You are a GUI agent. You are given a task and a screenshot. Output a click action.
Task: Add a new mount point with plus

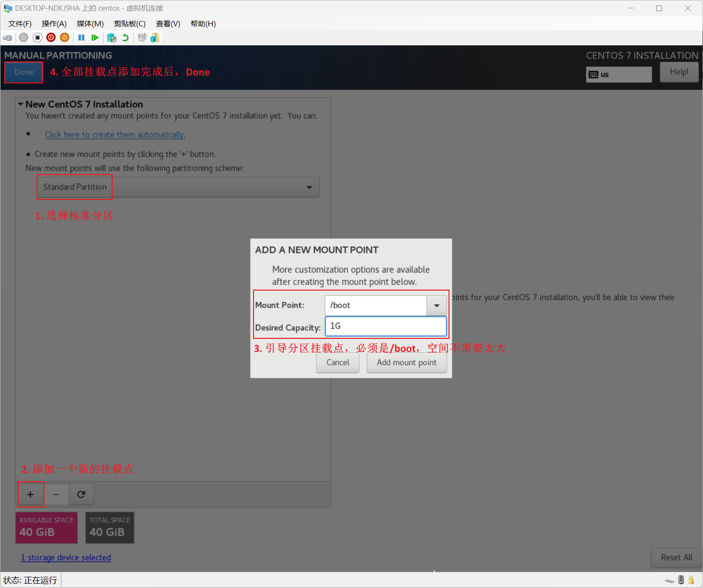click(30, 494)
